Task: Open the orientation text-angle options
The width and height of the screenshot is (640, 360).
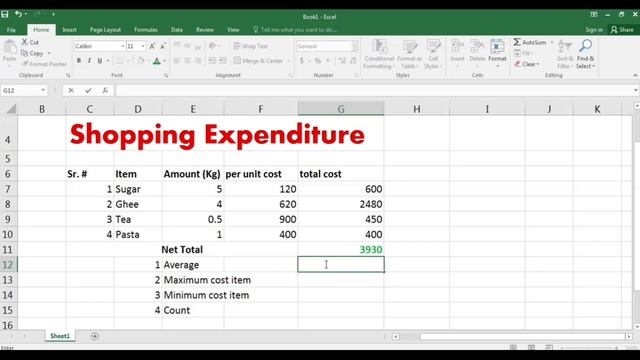Action: 213,46
